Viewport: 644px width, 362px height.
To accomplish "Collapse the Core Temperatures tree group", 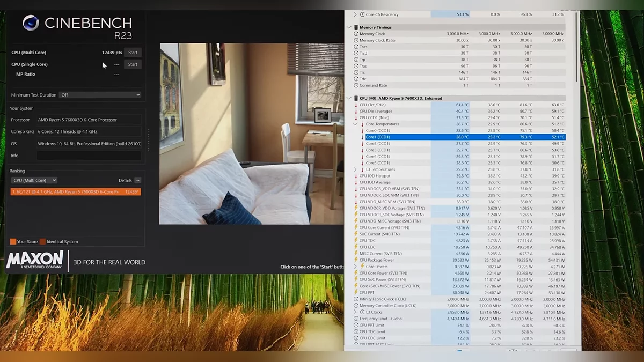I will click(355, 124).
